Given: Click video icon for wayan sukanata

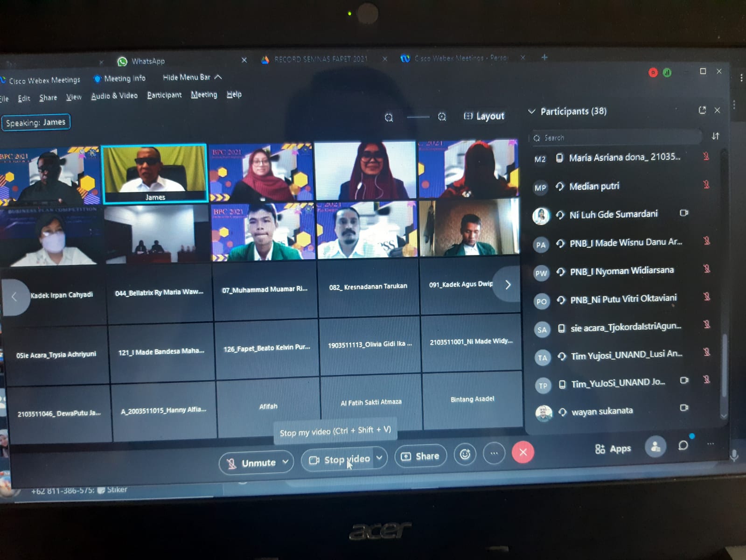Looking at the screenshot, I should pos(684,408).
